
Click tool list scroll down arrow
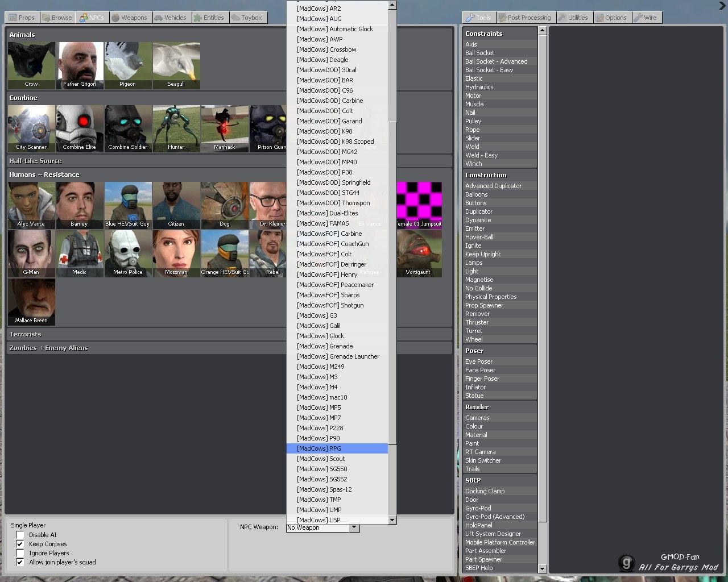coord(542,568)
